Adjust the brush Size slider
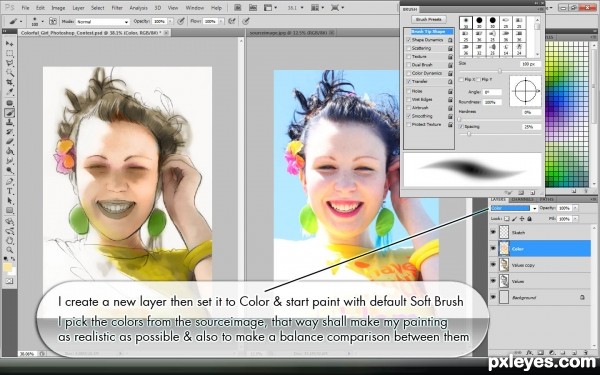The image size is (600, 375). coord(499,71)
